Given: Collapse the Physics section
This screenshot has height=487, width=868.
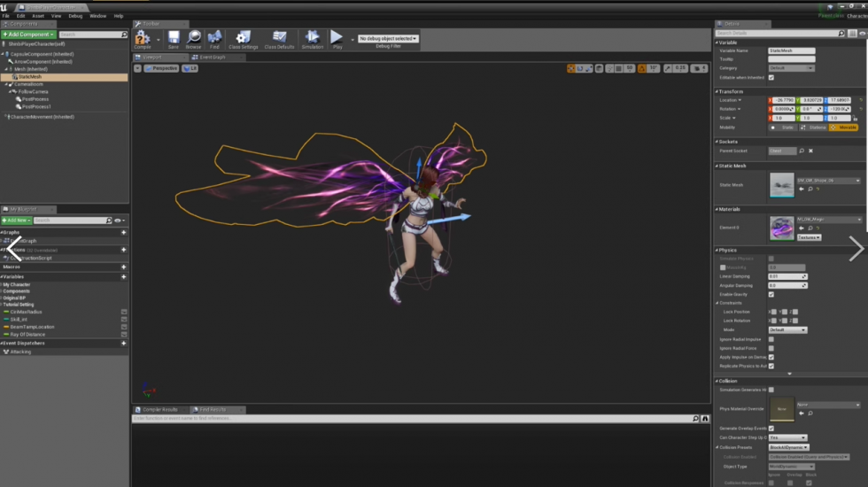Looking at the screenshot, I should [717, 250].
